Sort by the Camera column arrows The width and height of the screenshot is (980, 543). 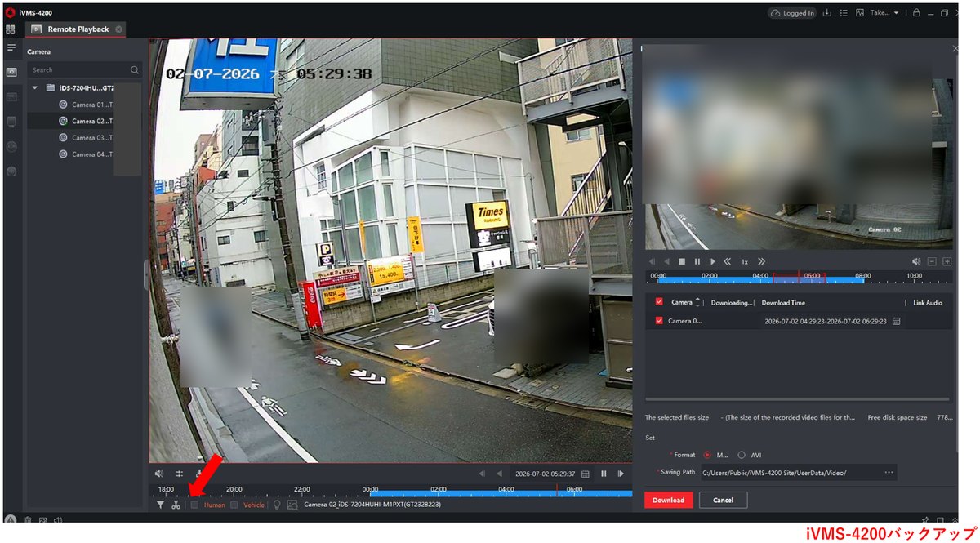click(697, 302)
